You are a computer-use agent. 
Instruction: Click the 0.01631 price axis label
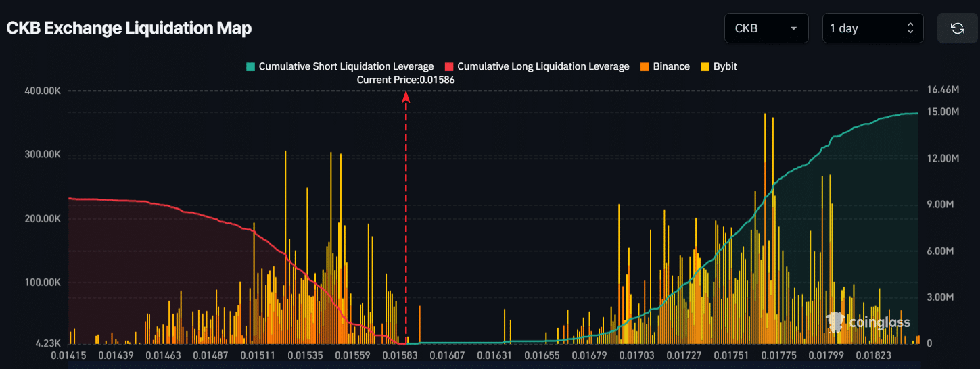[x=494, y=355]
